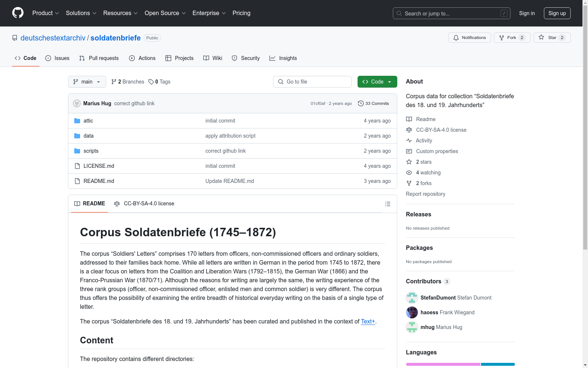Open the 'apply attribution script' commit message
Screen dimensions: 588x368
[x=230, y=136]
